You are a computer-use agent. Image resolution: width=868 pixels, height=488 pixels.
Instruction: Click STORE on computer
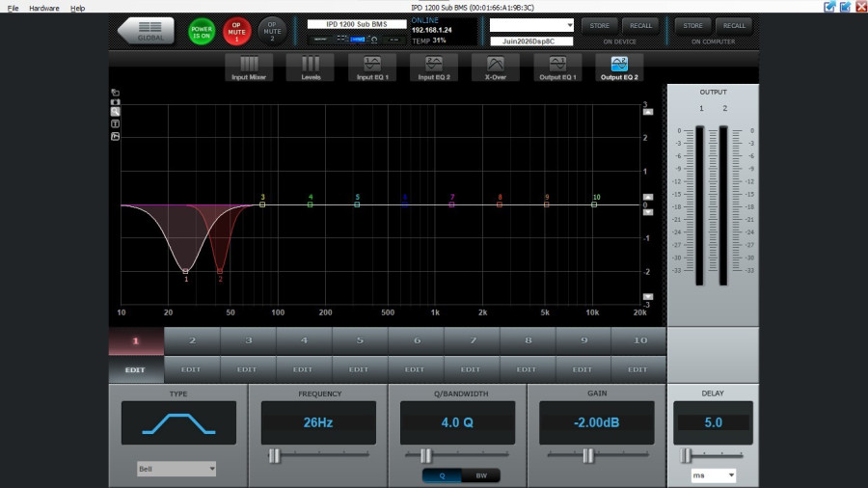(693, 26)
